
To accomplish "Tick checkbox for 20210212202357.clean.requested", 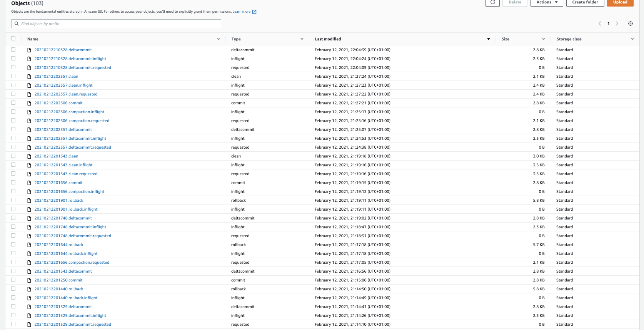I will (x=13, y=94).
